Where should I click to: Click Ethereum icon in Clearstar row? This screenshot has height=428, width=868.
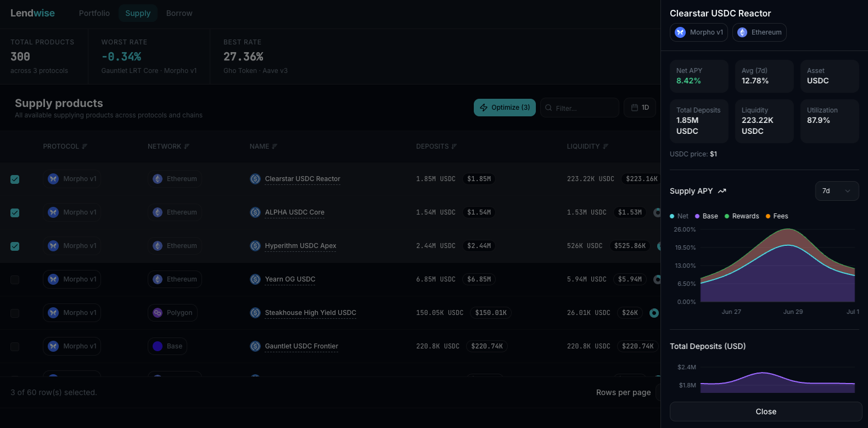click(158, 179)
